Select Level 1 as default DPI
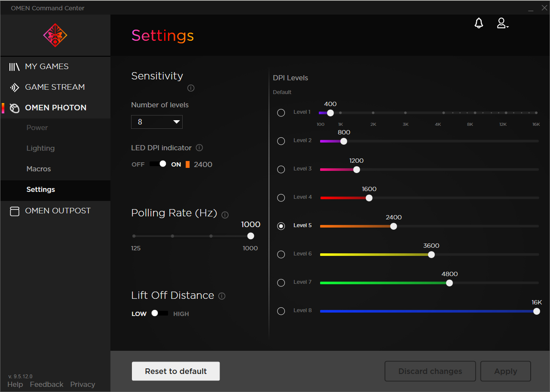 281,112
